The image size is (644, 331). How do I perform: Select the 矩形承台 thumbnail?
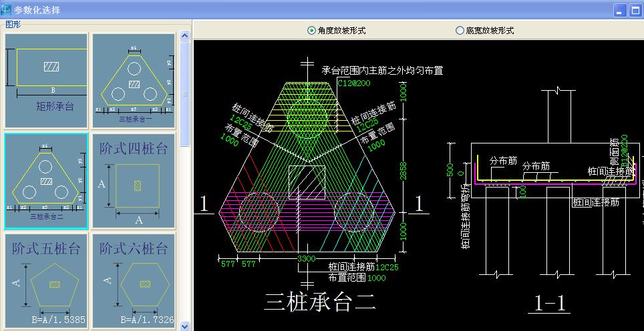point(46,81)
